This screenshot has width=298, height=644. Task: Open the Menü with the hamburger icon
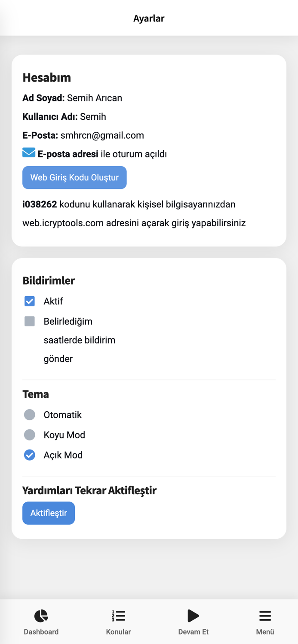click(x=265, y=616)
